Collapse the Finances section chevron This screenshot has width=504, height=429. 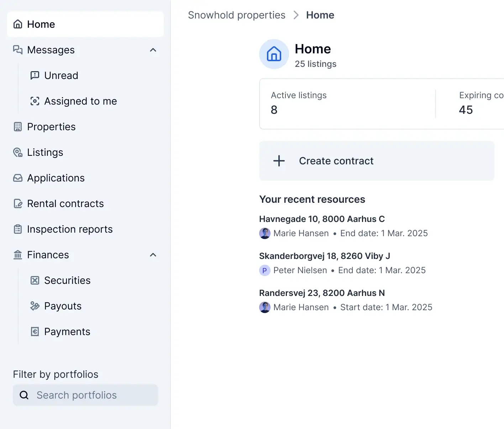pos(153,255)
